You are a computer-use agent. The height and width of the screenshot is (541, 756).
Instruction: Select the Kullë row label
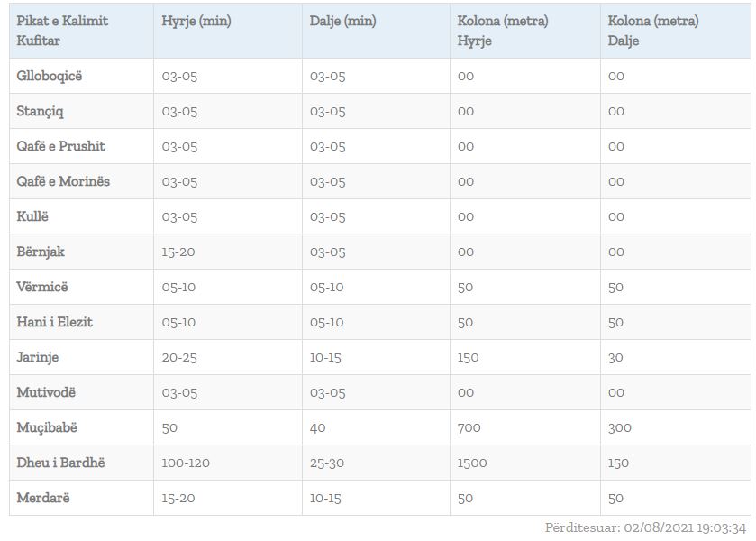[x=32, y=216]
